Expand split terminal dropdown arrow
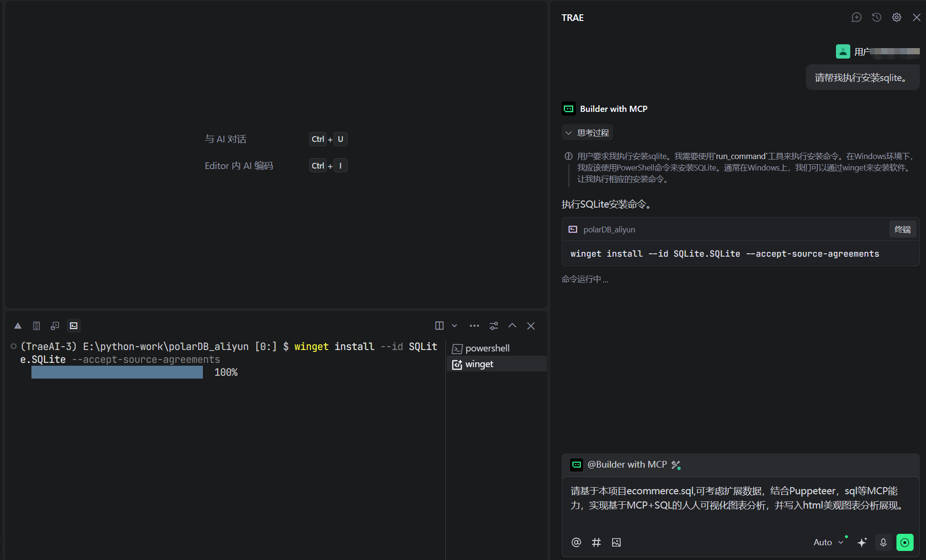Image resolution: width=926 pixels, height=560 pixels. click(454, 326)
